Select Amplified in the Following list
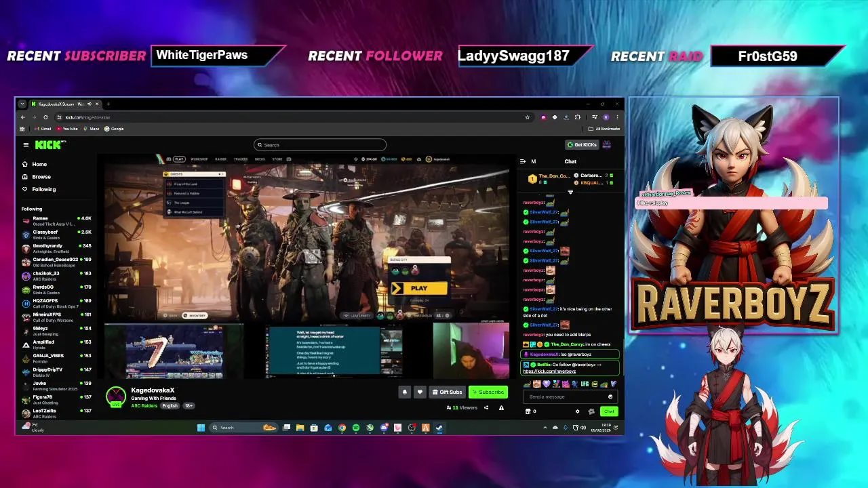 [x=57, y=344]
